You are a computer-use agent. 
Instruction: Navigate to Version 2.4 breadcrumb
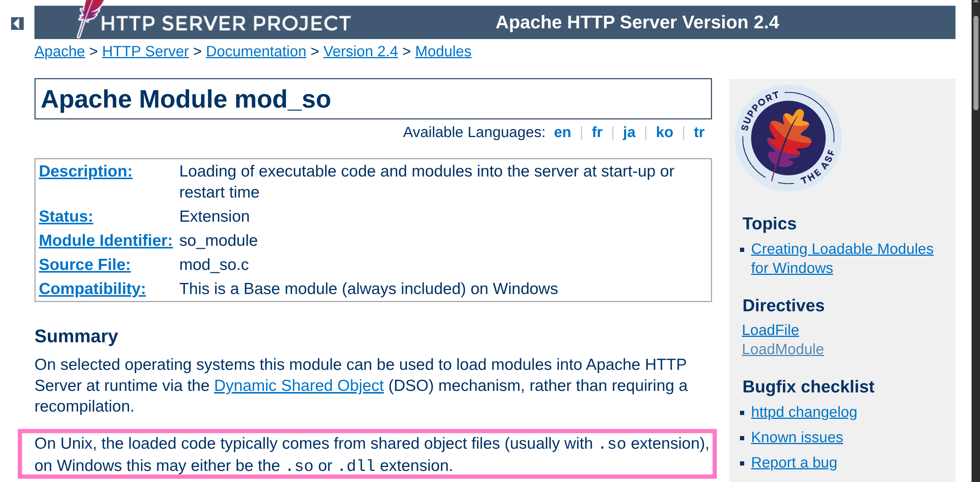coord(360,51)
